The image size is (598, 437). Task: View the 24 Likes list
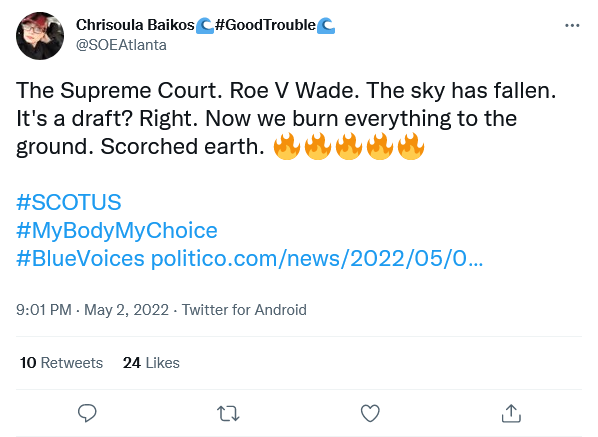151,363
